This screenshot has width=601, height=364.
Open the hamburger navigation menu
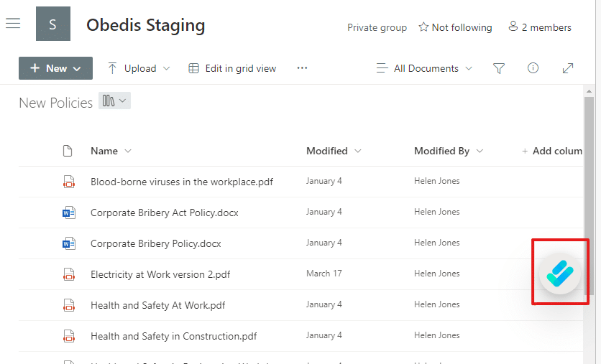[x=13, y=24]
